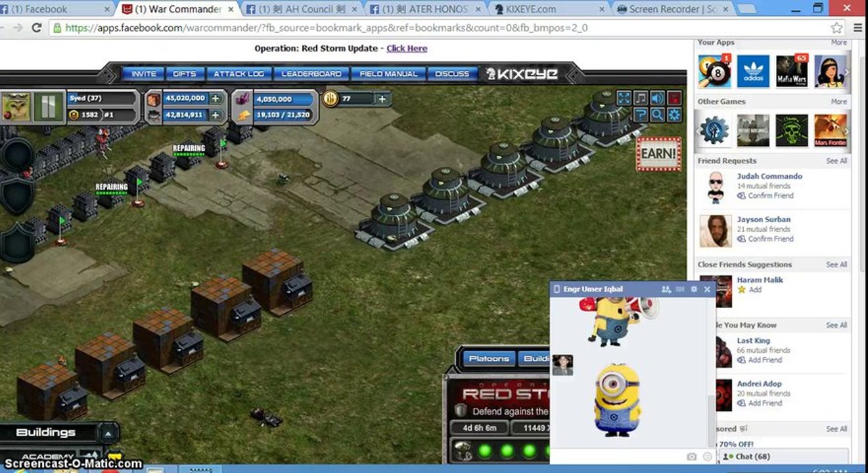Image resolution: width=868 pixels, height=473 pixels.
Task: Add Haram Malik as close friend
Action: tap(755, 290)
